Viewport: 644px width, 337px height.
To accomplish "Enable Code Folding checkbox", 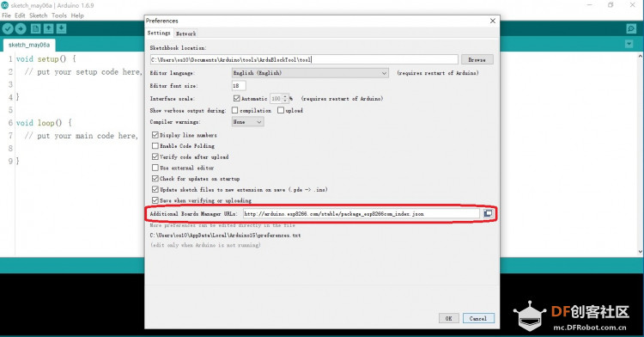I will (155, 146).
